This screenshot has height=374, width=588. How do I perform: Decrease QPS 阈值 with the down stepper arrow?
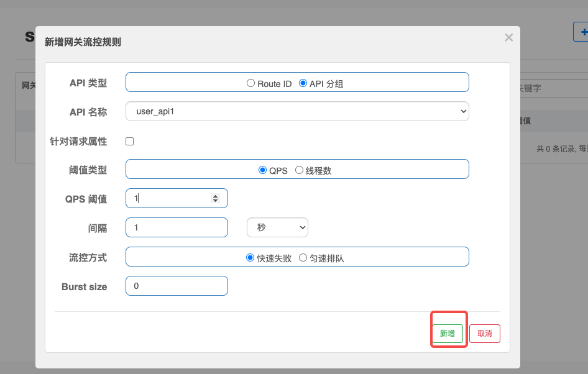[215, 201]
